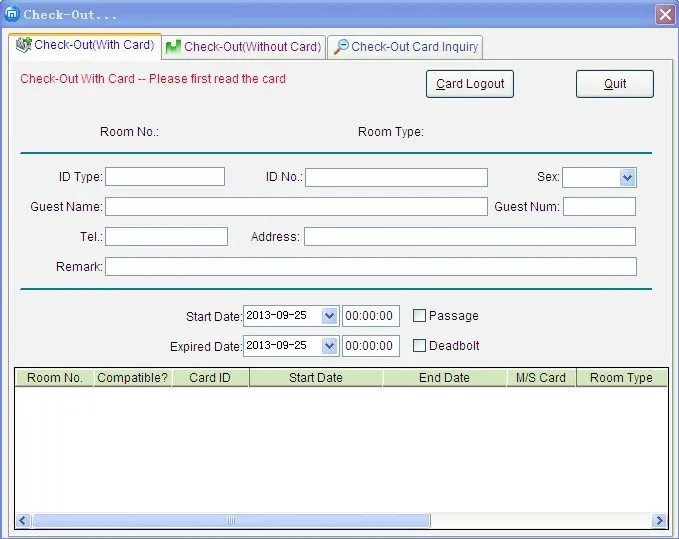Switch to Check-Out(With Card) tab
The width and height of the screenshot is (679, 539).
(x=85, y=45)
